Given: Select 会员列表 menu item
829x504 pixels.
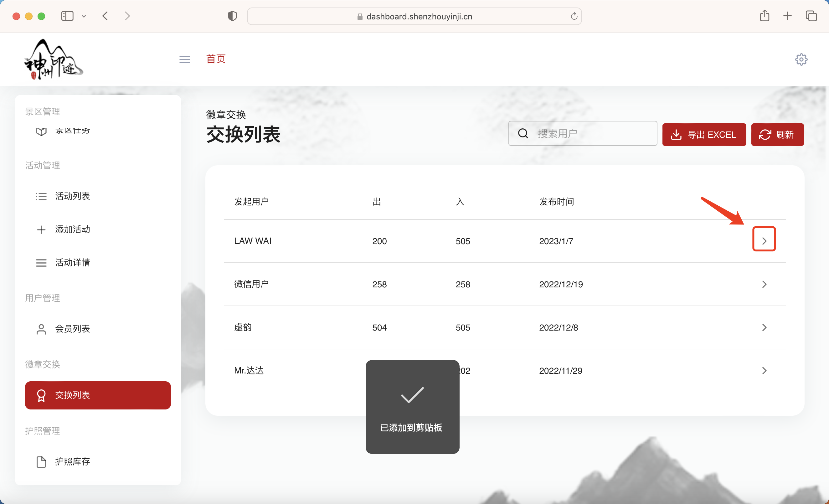Looking at the screenshot, I should coord(72,329).
